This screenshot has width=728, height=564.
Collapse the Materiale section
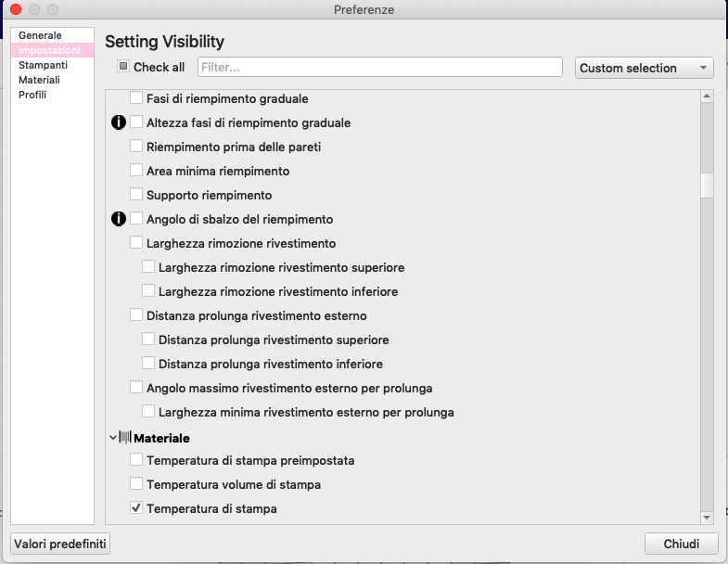tap(112, 437)
